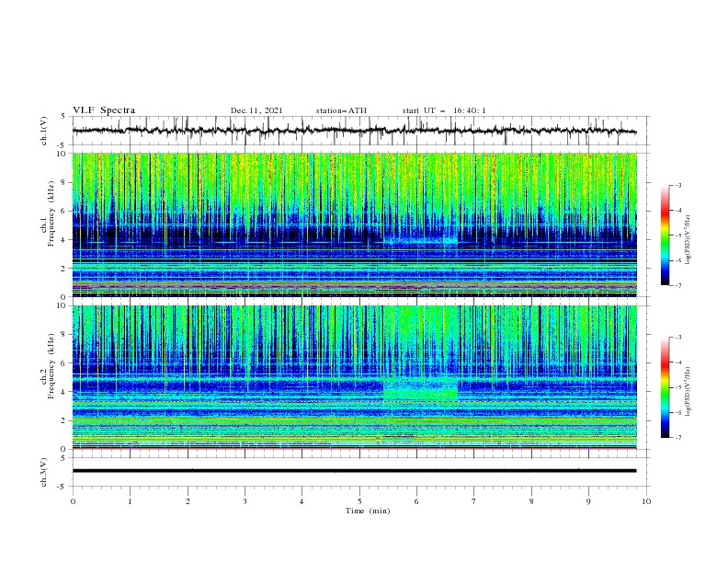Click the ch.1 spectrogram emission patch near 4 kHz

coord(420,241)
